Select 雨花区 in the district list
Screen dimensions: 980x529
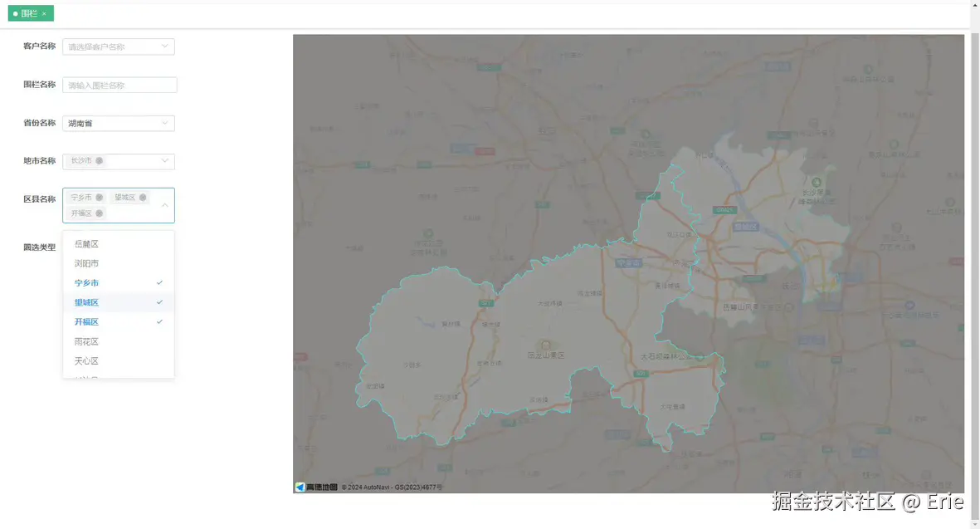tap(86, 340)
